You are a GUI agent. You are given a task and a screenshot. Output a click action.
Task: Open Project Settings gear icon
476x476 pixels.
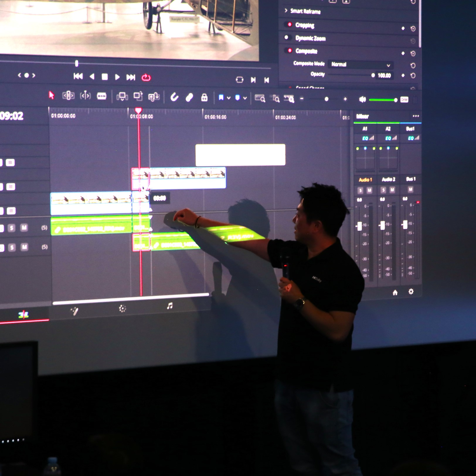click(411, 292)
